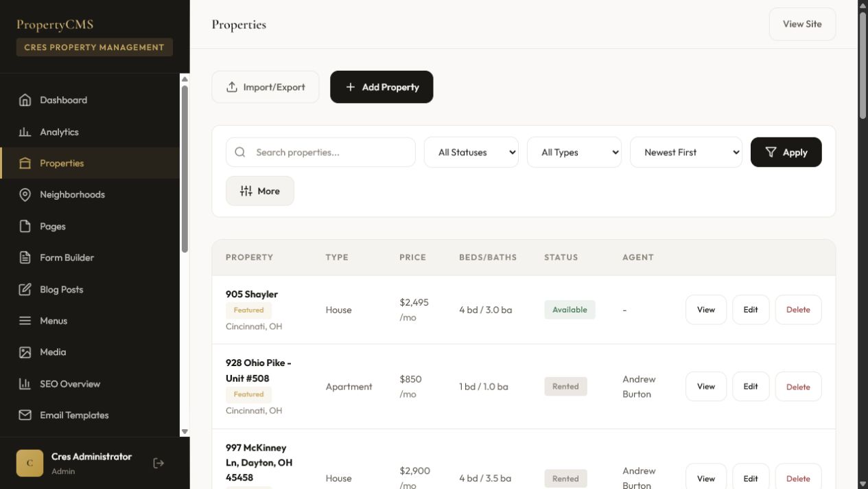View the 905 Shayler property
The width and height of the screenshot is (868, 489).
point(706,310)
